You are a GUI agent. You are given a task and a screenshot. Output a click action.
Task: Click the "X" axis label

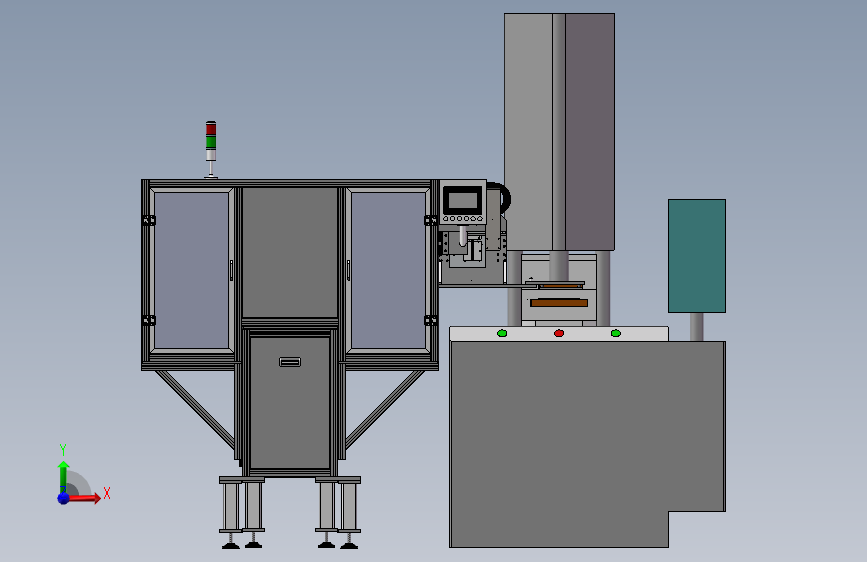[x=107, y=493]
